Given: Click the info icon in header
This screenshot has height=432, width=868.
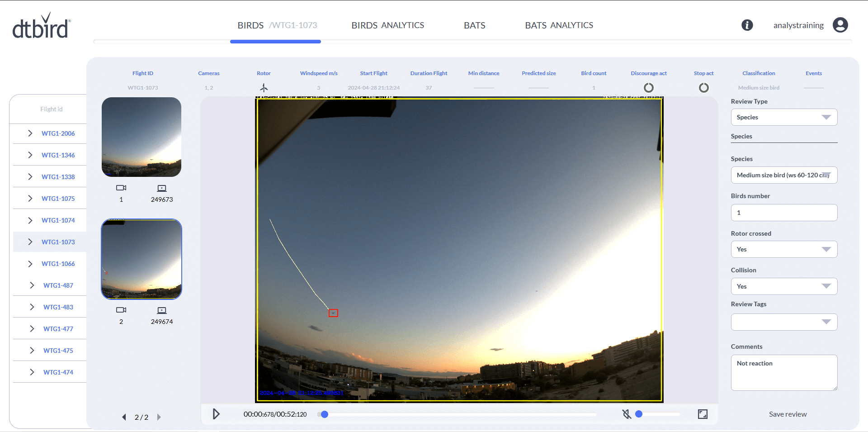Looking at the screenshot, I should (x=747, y=25).
